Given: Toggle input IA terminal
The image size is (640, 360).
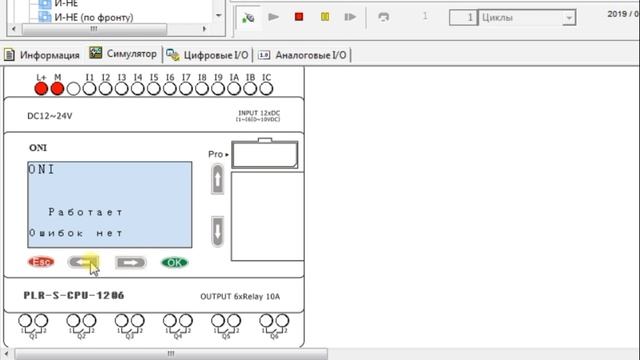Looking at the screenshot, I should point(234,89).
